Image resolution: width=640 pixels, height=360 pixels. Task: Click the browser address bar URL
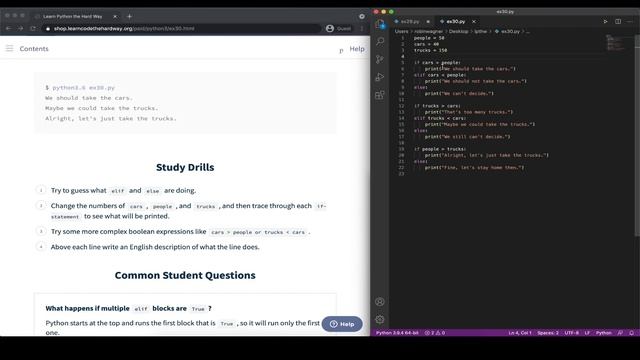pos(124,29)
